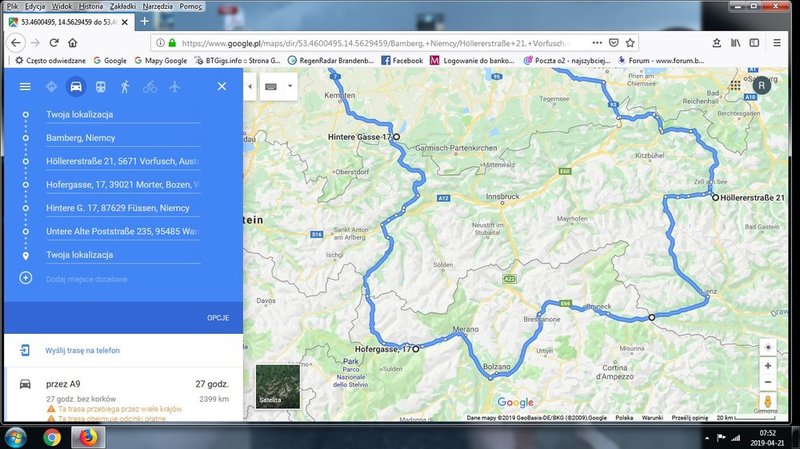Select driving travel mode car icon
This screenshot has height=449, width=800.
[75, 87]
